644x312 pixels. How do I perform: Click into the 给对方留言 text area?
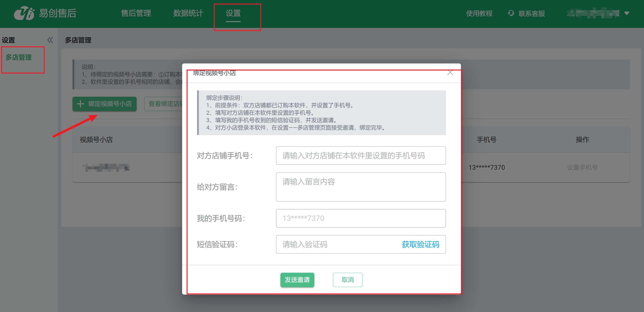(x=361, y=187)
